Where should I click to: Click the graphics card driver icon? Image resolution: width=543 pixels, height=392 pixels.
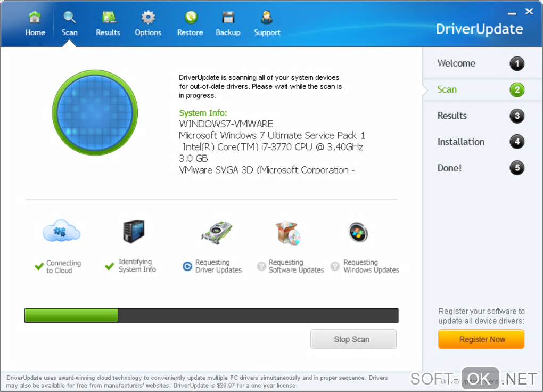(x=217, y=233)
